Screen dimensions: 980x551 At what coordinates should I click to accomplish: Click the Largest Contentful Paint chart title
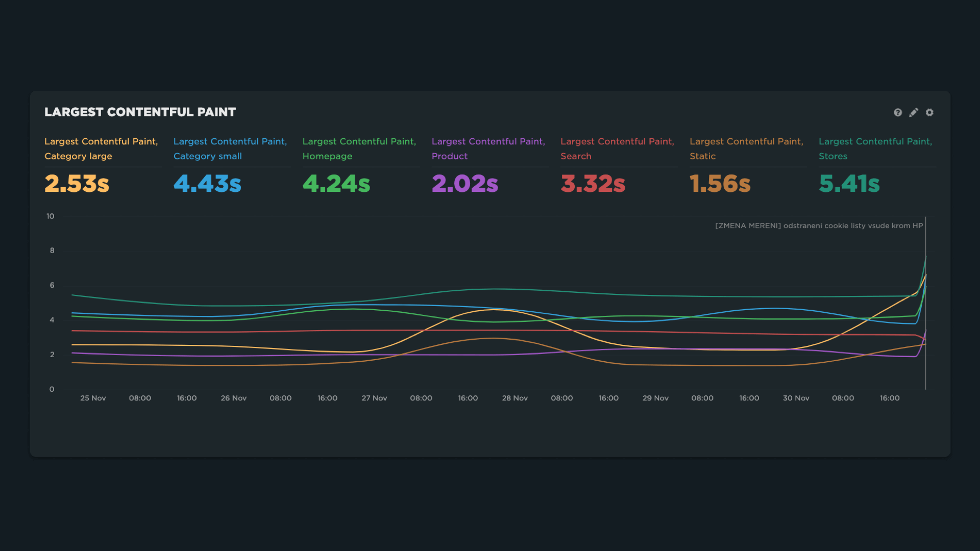(x=140, y=112)
